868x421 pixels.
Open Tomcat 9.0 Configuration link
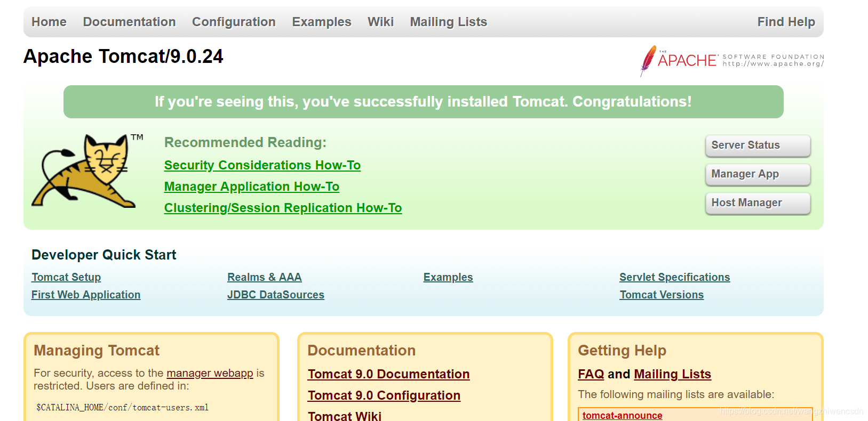coord(384,395)
